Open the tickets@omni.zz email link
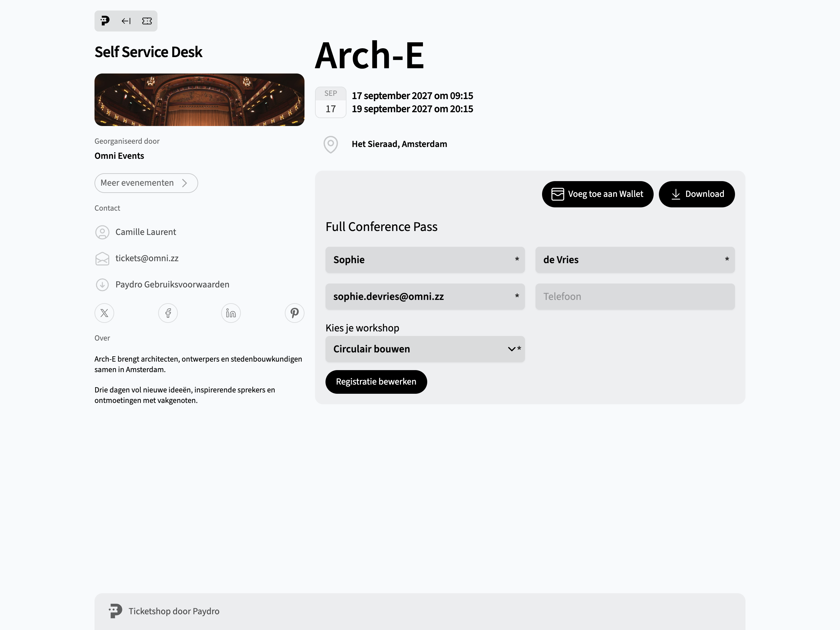Screen dimensions: 840x630 pyautogui.click(x=147, y=258)
